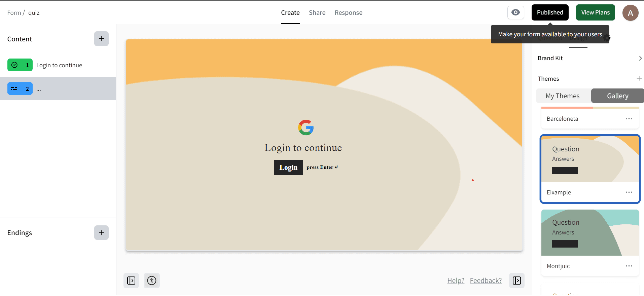
Task: Add new content with plus button
Action: (x=101, y=39)
